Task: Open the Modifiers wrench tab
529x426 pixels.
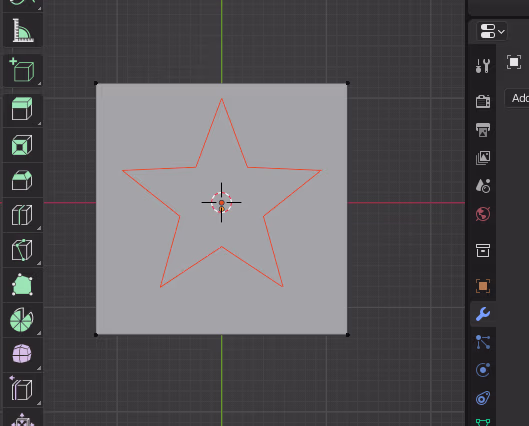Action: tap(483, 314)
